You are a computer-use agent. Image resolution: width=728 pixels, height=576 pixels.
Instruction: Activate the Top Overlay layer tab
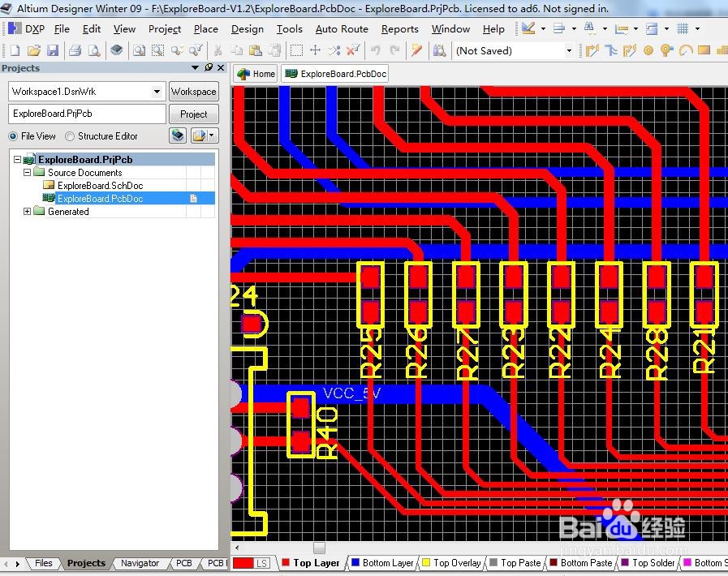click(x=452, y=563)
